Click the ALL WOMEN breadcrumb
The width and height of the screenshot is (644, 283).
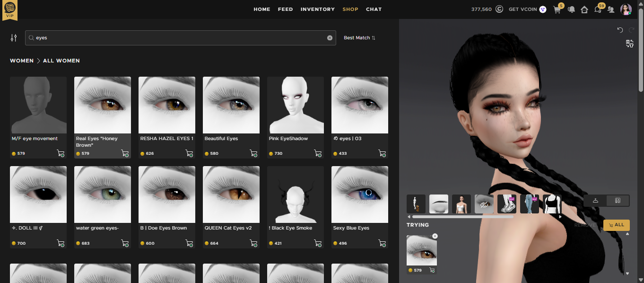[61, 61]
